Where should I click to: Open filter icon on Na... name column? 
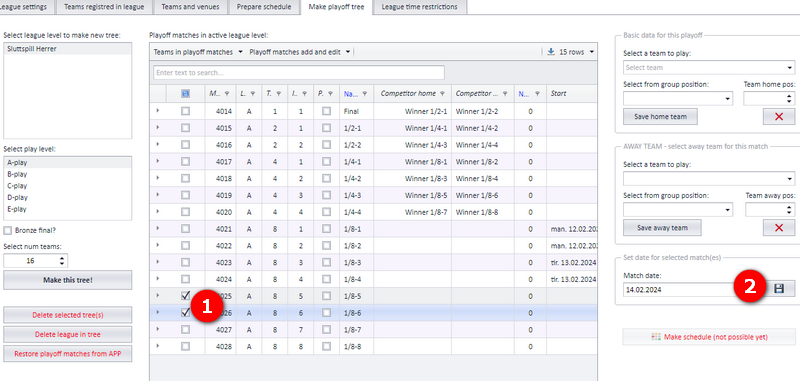coord(365,94)
